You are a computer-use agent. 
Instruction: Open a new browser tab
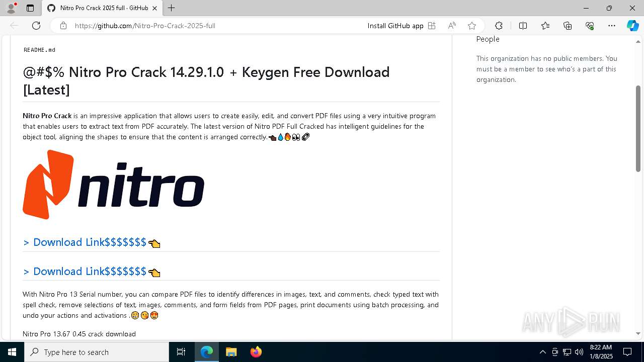click(x=172, y=8)
